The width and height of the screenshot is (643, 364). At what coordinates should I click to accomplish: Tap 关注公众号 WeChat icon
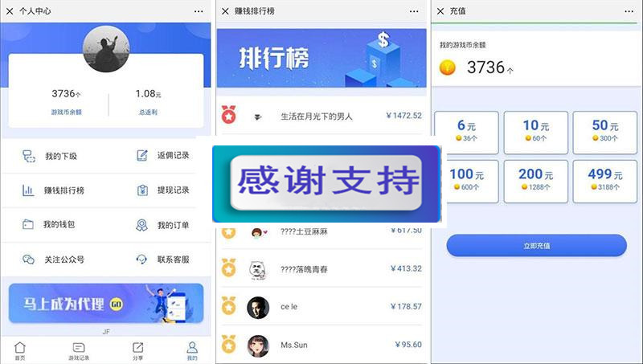(28, 260)
